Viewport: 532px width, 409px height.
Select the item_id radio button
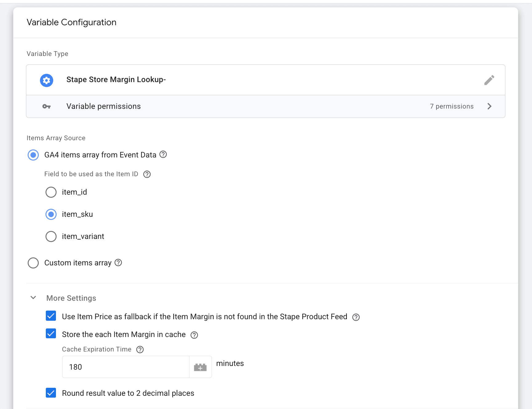[x=51, y=192]
